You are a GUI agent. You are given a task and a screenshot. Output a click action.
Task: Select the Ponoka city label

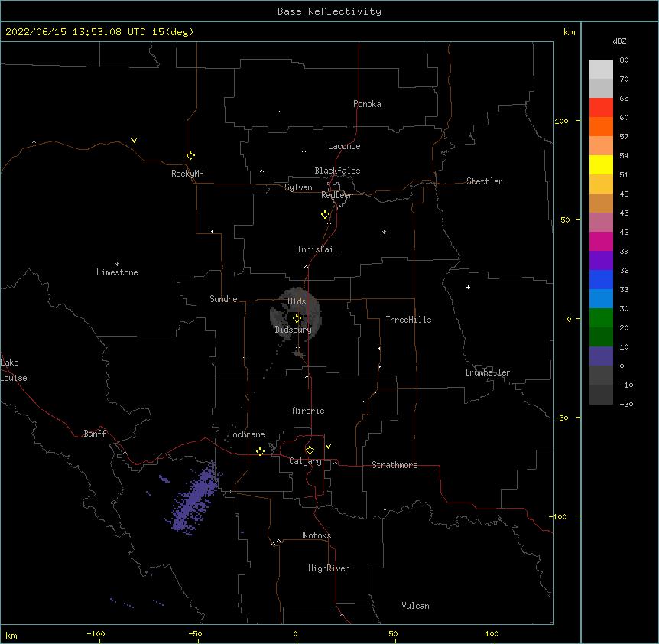pos(367,104)
